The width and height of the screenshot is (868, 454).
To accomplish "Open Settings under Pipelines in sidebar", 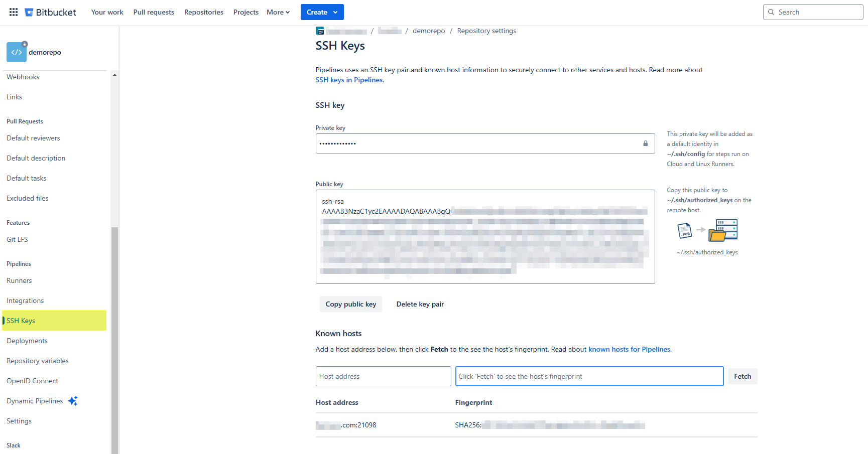I will pos(54,421).
